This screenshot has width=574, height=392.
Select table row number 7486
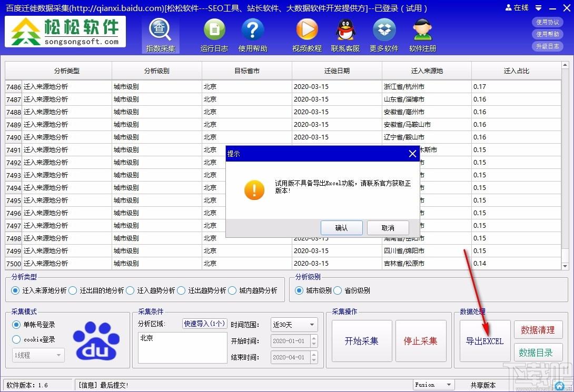14,87
